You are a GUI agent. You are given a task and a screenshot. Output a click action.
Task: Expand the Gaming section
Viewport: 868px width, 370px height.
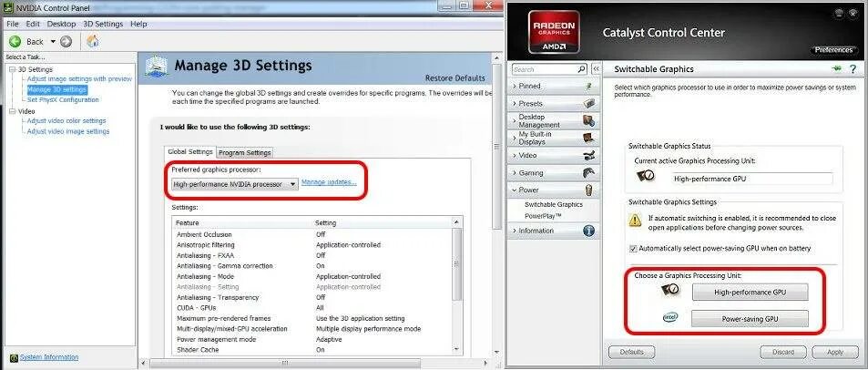coord(555,173)
